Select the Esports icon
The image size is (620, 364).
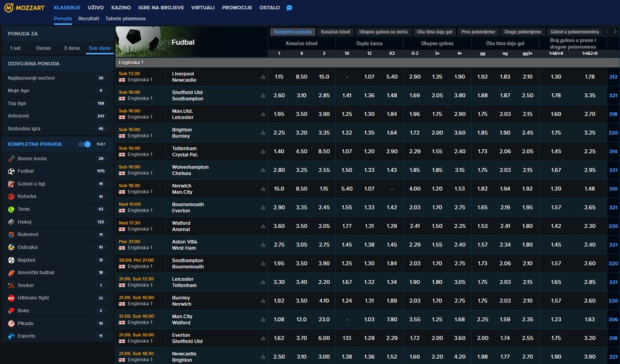(x=11, y=336)
